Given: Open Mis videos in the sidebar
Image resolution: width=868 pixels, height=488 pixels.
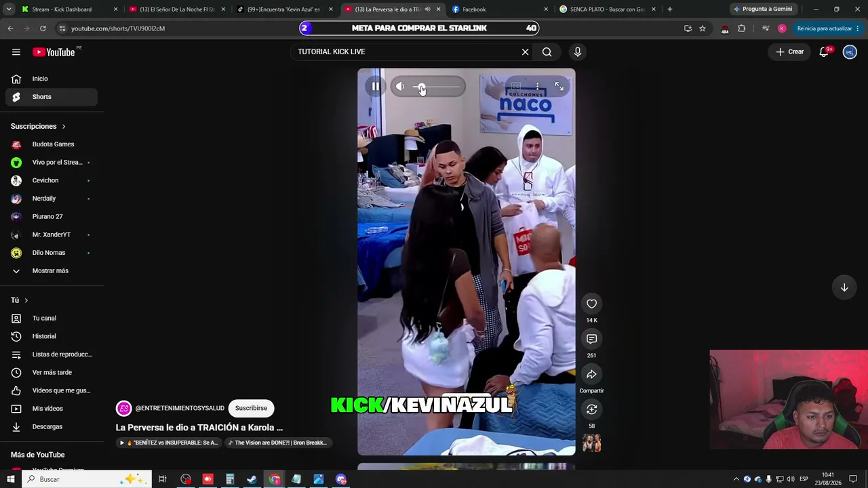Looking at the screenshot, I should click(52, 409).
